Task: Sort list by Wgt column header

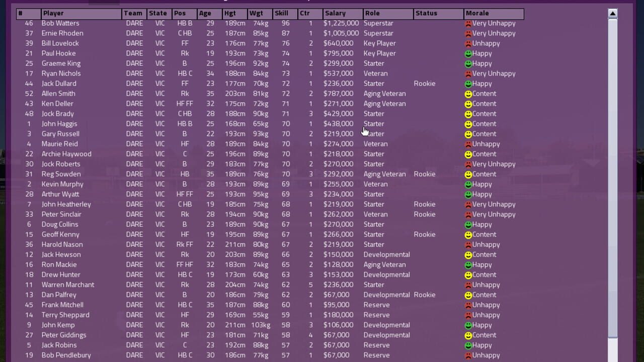Action: (260, 14)
